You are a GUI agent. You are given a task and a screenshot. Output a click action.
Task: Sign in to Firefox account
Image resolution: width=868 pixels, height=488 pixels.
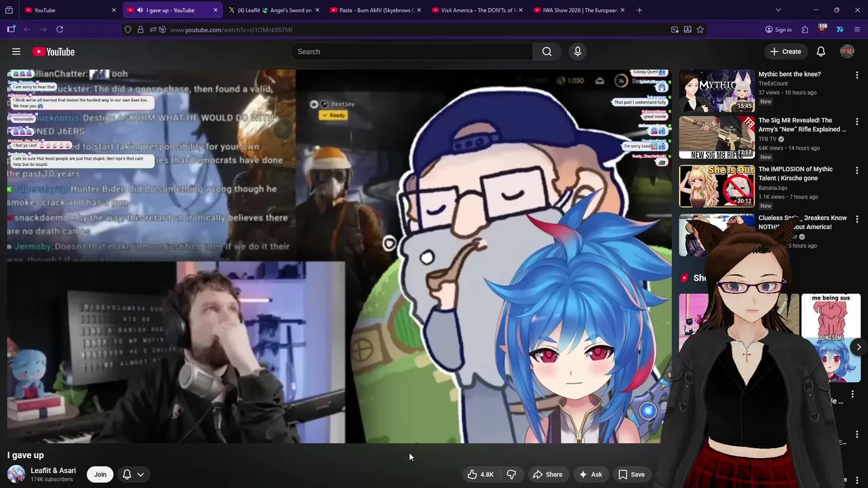(x=778, y=29)
